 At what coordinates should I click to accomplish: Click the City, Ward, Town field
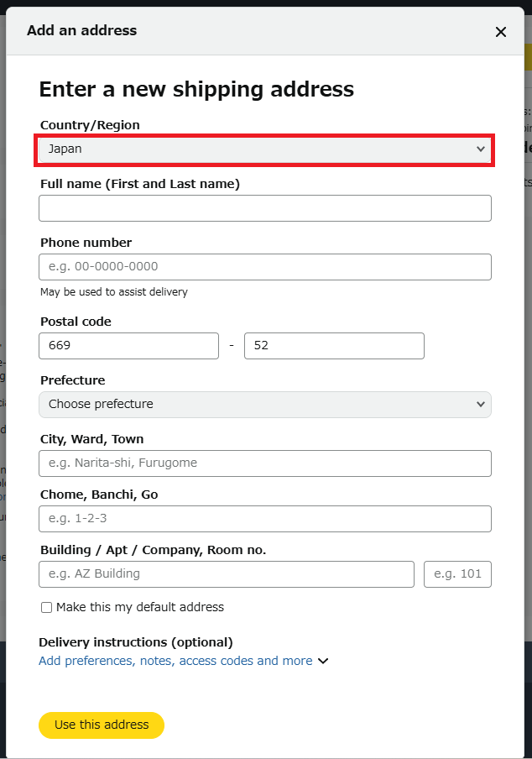[264, 463]
